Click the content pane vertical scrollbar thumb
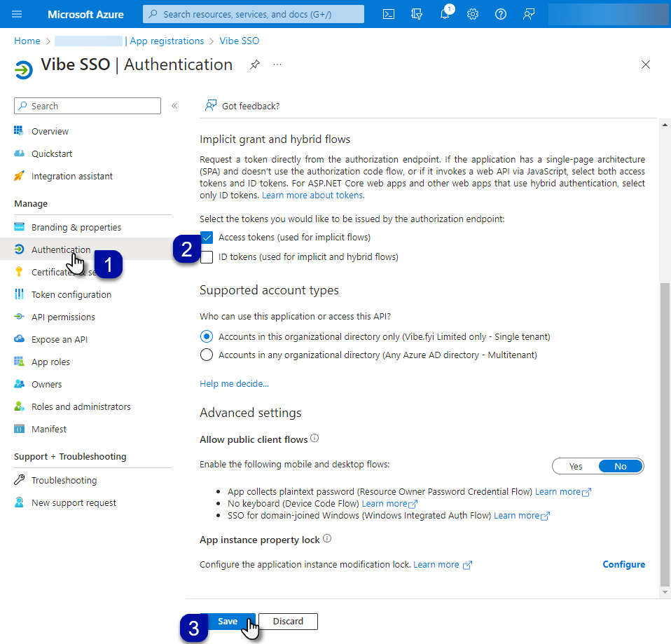 (665, 434)
